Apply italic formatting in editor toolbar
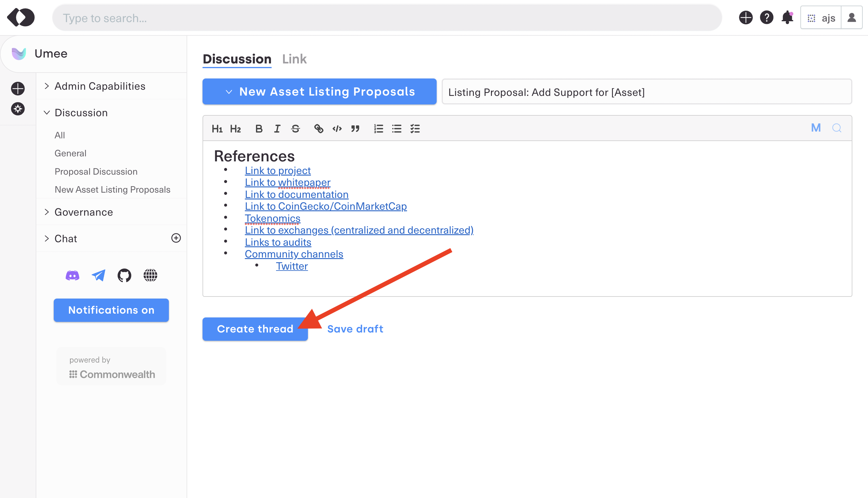Screen dimensions: 868x498 click(x=277, y=129)
